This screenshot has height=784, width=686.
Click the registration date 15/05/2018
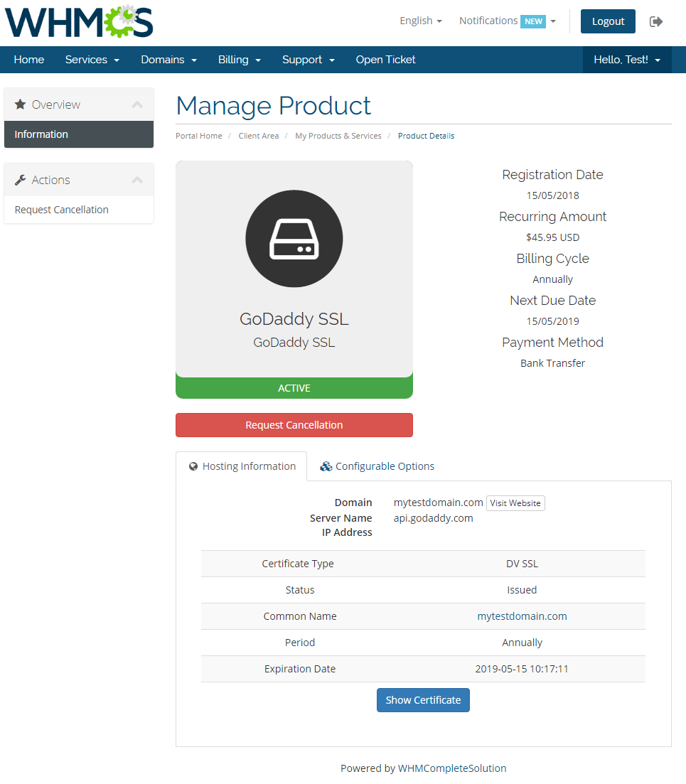tap(552, 195)
